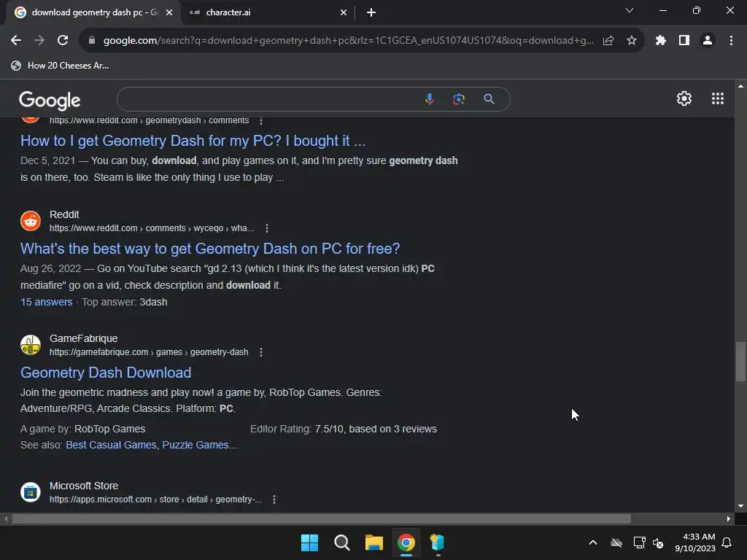Click the OneDrive cloud tray icon
Viewport: 747px width, 560px height.
point(616,542)
